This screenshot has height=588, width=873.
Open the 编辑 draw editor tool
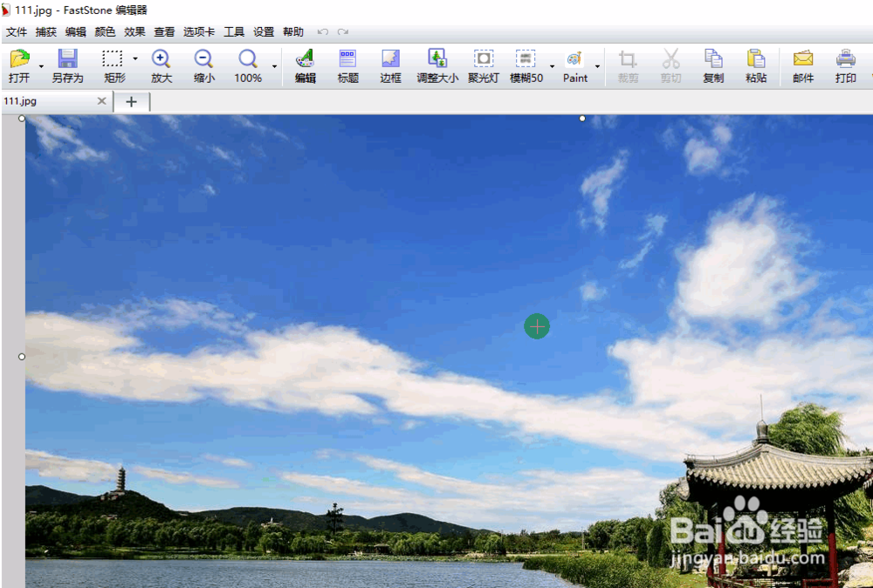point(305,65)
